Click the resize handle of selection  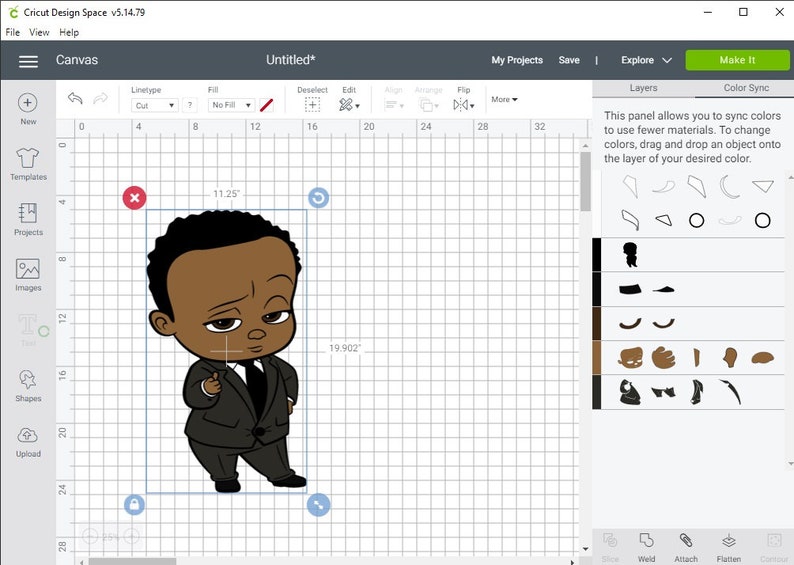click(318, 505)
